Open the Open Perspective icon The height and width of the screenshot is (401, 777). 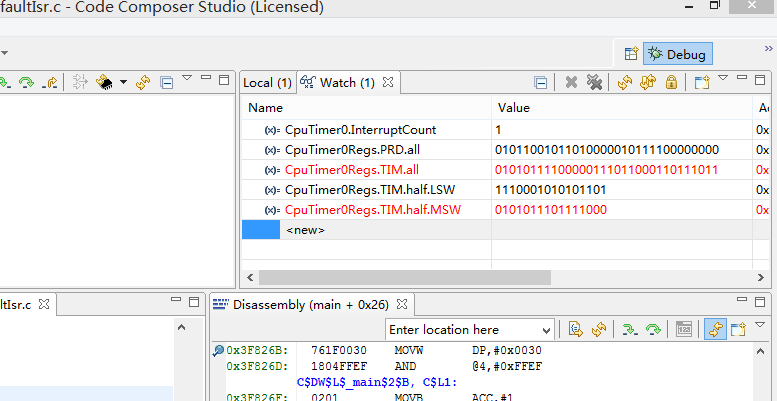tap(631, 54)
